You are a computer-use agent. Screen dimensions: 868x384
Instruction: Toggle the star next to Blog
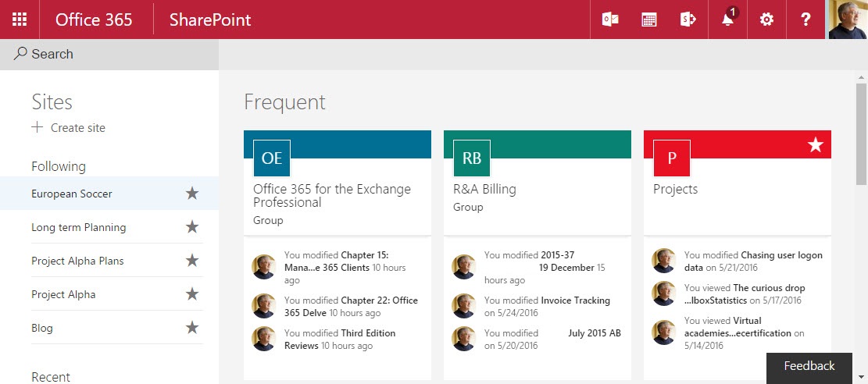pyautogui.click(x=192, y=328)
